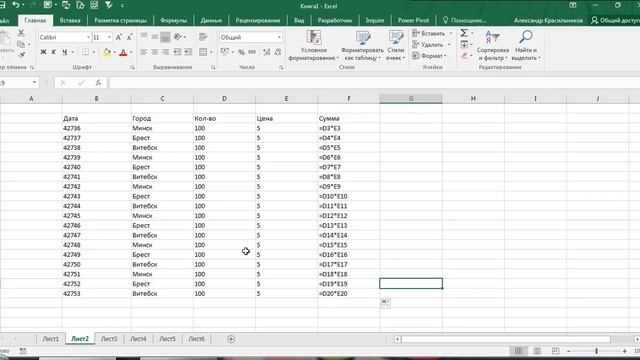Decrease font size with small A
The height and width of the screenshot is (360, 640).
coord(129,37)
